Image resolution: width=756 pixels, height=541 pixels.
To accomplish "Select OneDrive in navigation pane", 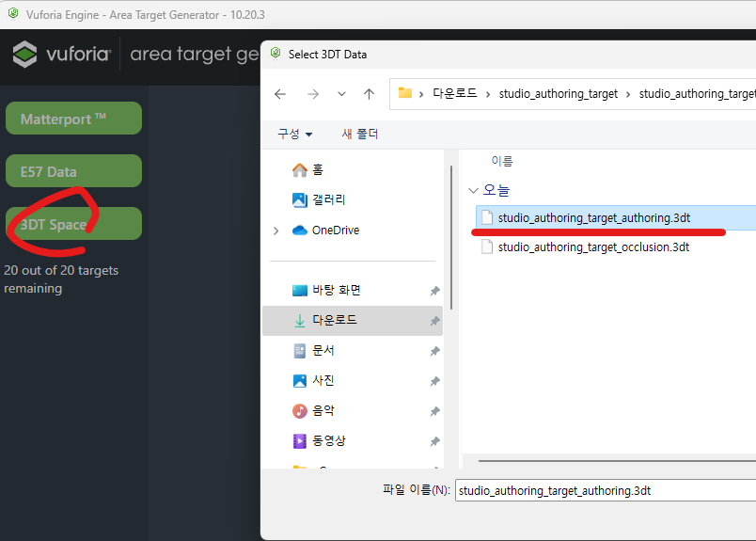I will point(353,231).
